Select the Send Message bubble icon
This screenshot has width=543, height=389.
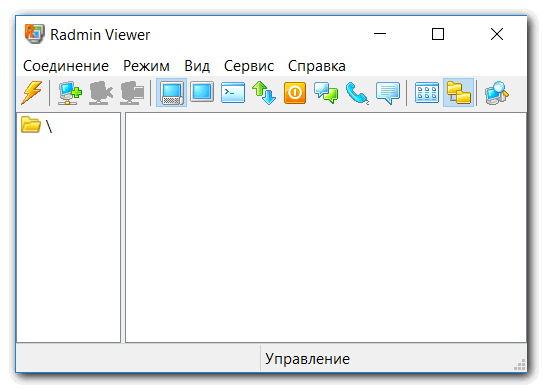(x=388, y=92)
